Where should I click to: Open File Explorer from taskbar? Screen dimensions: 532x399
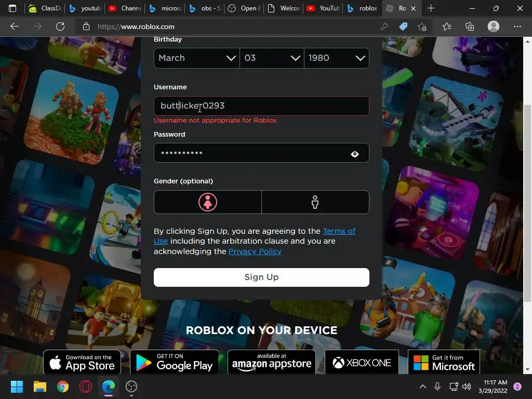tap(39, 387)
